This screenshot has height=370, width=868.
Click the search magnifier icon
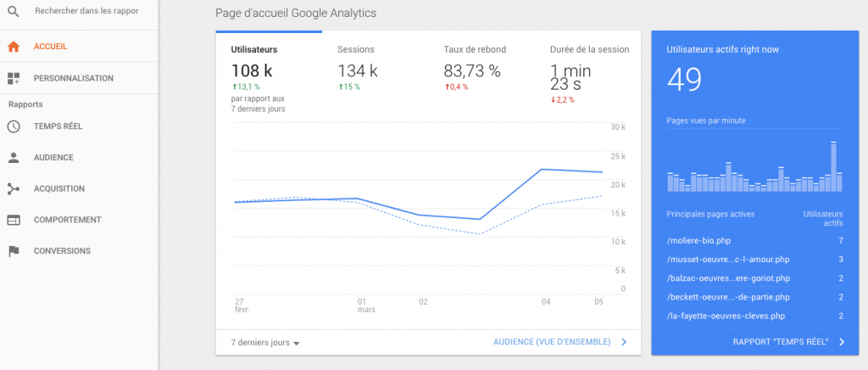pyautogui.click(x=13, y=13)
